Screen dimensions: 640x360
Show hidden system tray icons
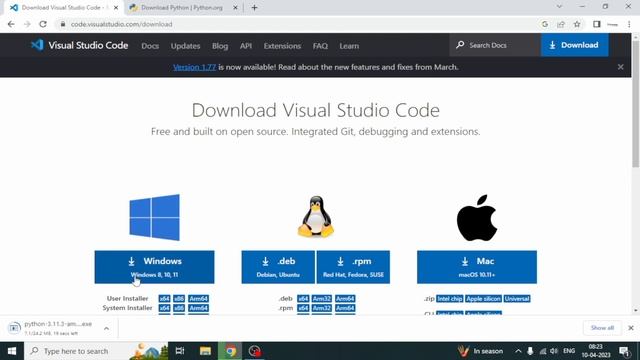[518, 351]
